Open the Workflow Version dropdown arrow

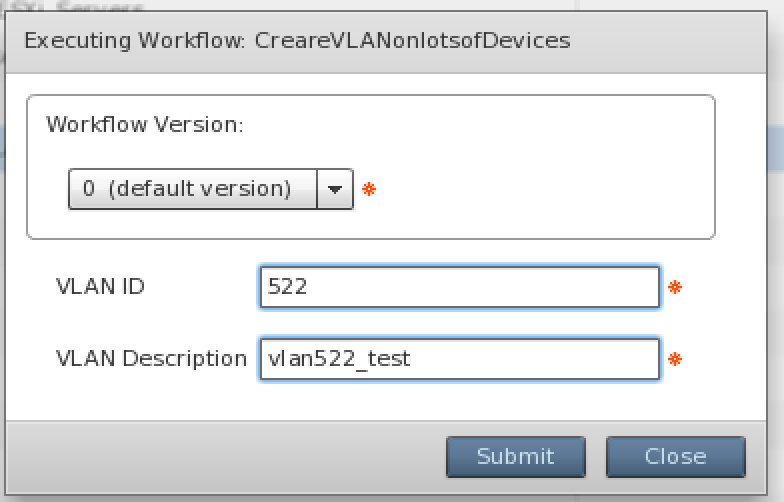coord(335,189)
